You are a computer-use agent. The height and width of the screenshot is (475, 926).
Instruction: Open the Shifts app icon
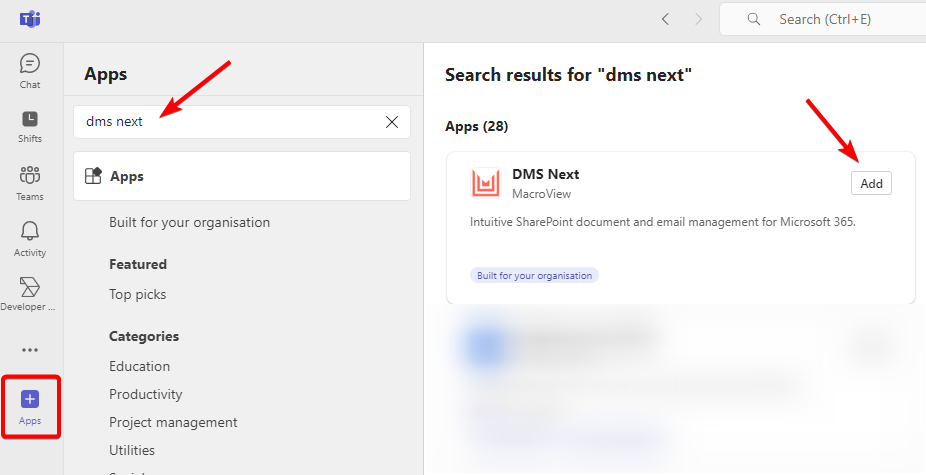[30, 127]
